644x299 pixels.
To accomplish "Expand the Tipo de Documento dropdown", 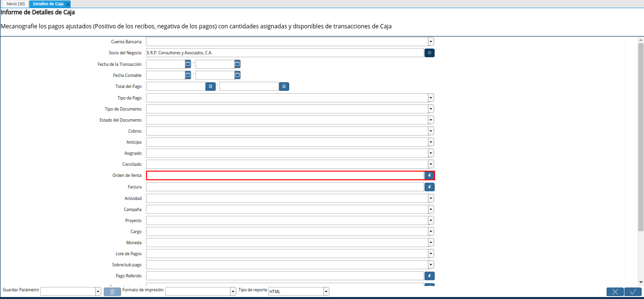I will pyautogui.click(x=431, y=109).
